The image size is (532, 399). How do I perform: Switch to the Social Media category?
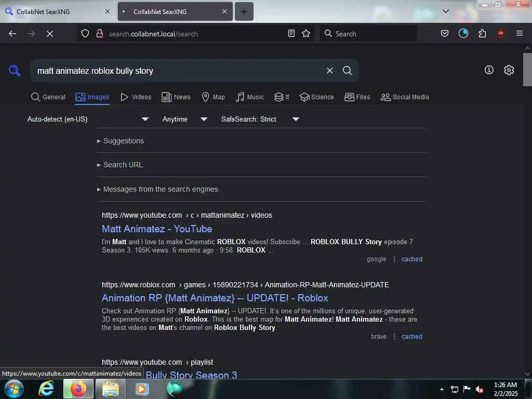coord(405,97)
